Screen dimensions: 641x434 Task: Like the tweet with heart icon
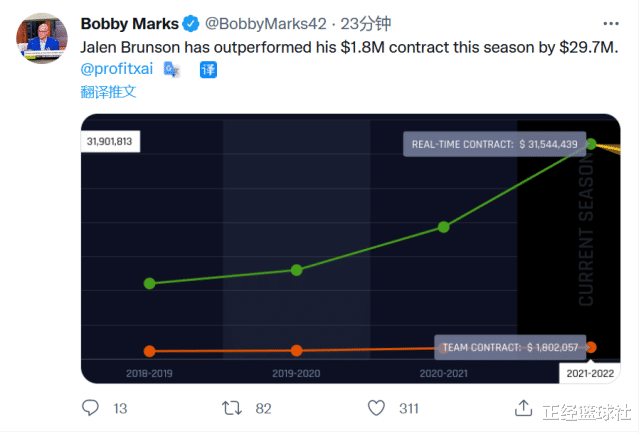(376, 408)
